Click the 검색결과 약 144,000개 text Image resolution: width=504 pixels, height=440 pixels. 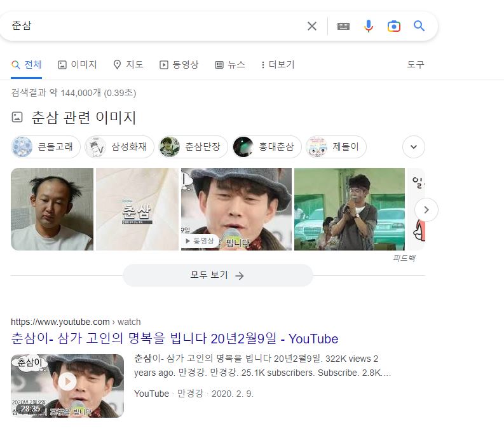74,93
